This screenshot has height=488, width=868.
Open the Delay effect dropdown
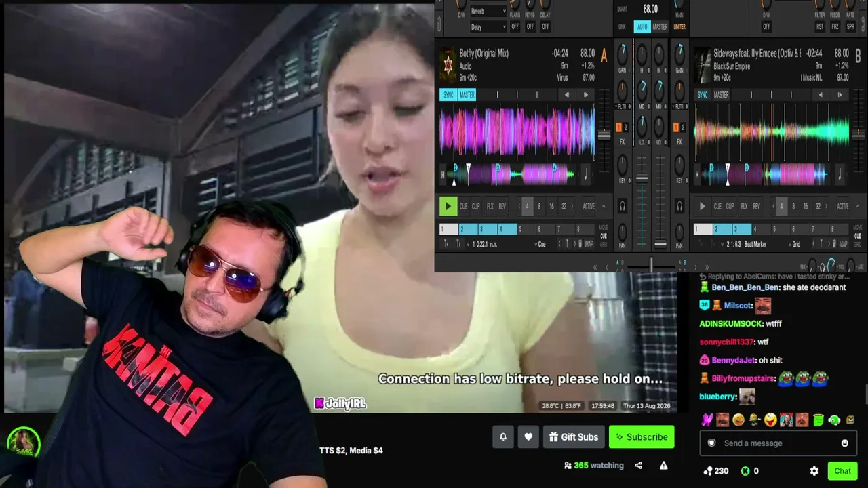pos(488,27)
